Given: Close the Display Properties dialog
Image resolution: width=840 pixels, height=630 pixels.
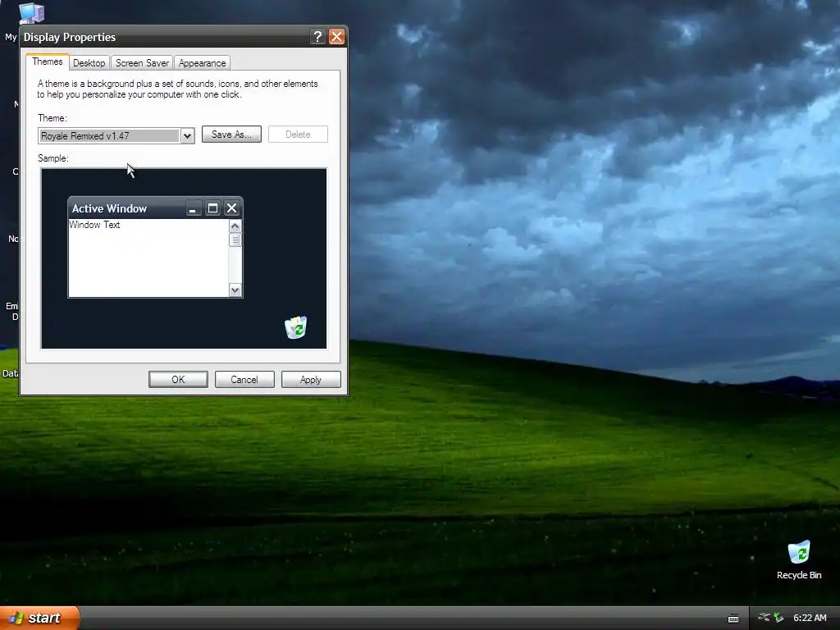Looking at the screenshot, I should (x=336, y=36).
